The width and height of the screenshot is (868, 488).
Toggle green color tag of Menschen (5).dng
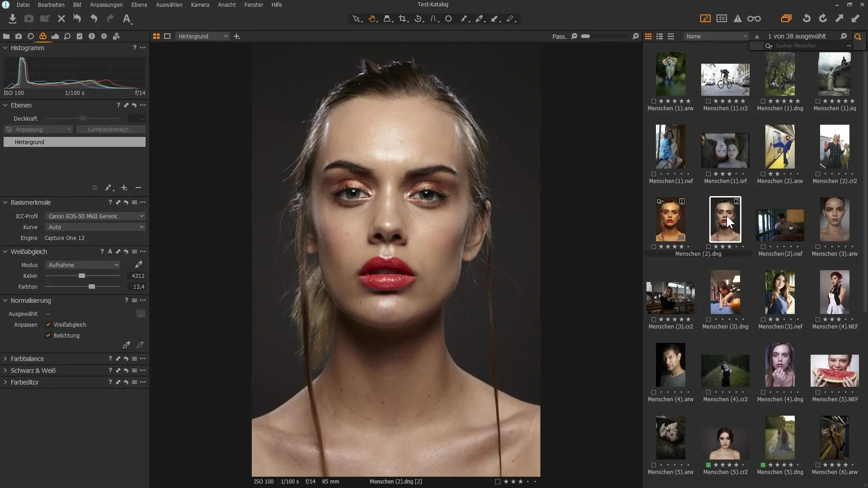click(x=763, y=465)
